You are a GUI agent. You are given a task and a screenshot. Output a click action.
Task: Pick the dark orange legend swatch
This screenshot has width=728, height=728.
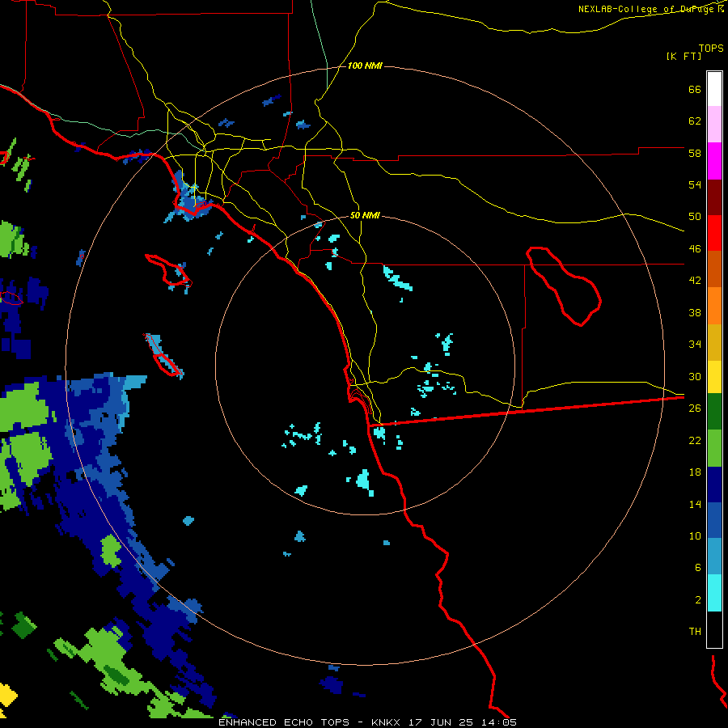pos(714,269)
